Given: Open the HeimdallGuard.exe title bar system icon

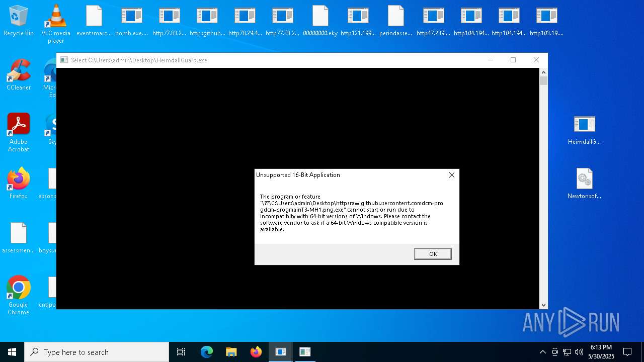Looking at the screenshot, I should click(x=64, y=60).
